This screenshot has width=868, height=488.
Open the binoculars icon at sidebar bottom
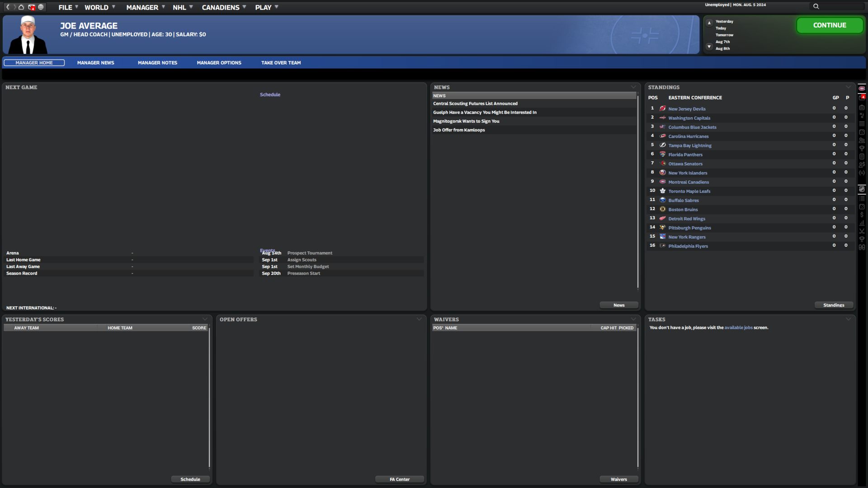[862, 247]
